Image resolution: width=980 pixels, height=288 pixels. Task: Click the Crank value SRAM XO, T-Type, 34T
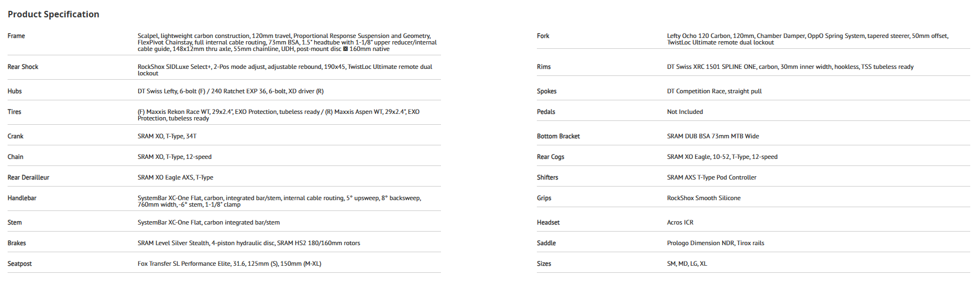(x=167, y=136)
